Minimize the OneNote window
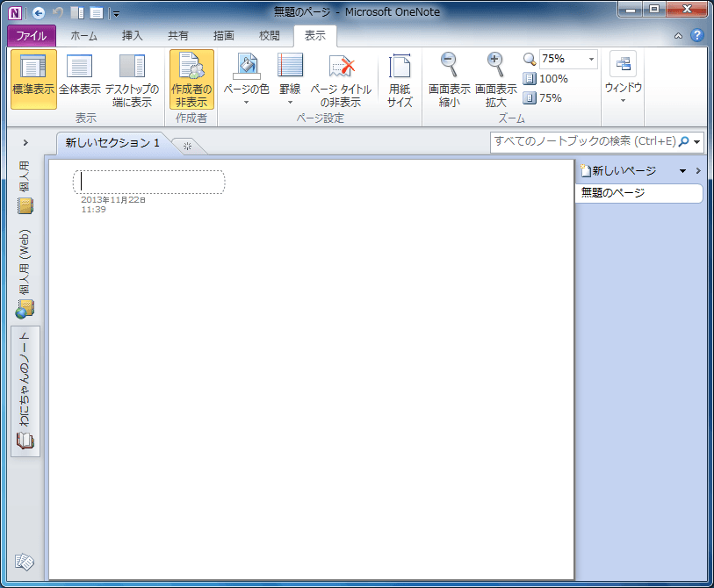This screenshot has width=714, height=588. point(631,10)
